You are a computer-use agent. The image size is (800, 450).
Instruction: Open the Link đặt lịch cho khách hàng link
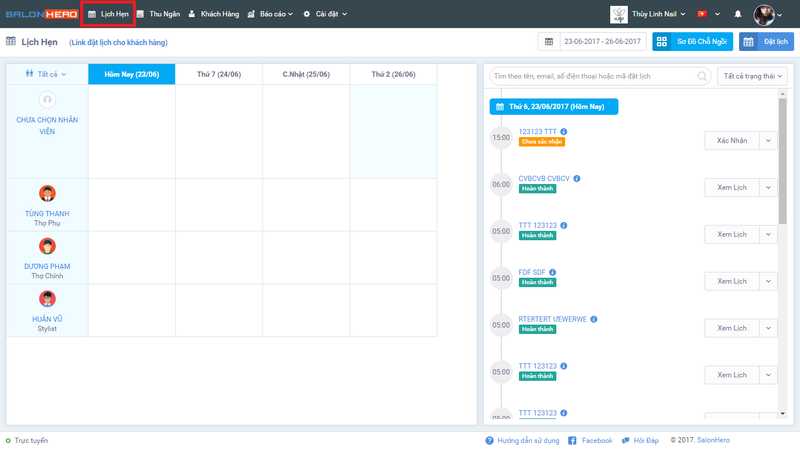pyautogui.click(x=118, y=43)
